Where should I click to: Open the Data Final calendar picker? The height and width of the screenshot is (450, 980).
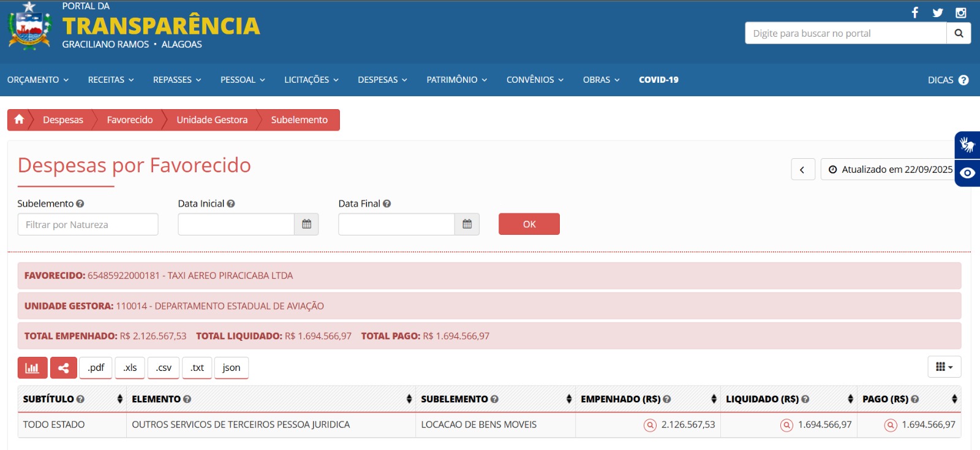click(x=467, y=224)
